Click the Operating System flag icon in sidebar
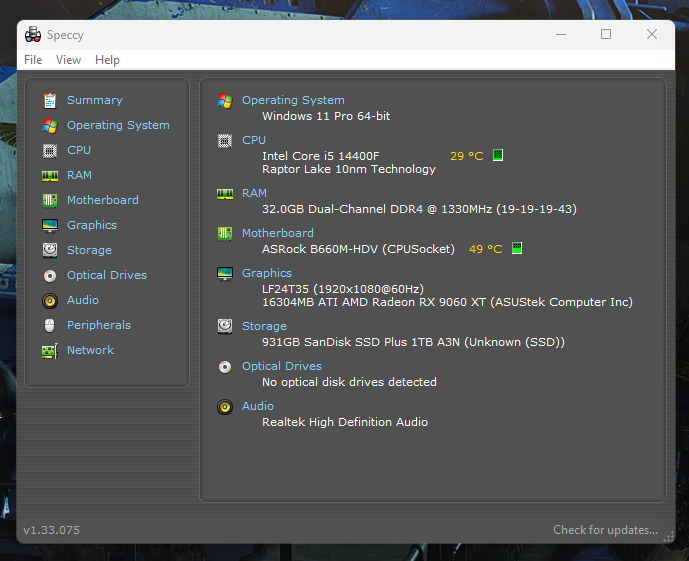 [x=50, y=126]
